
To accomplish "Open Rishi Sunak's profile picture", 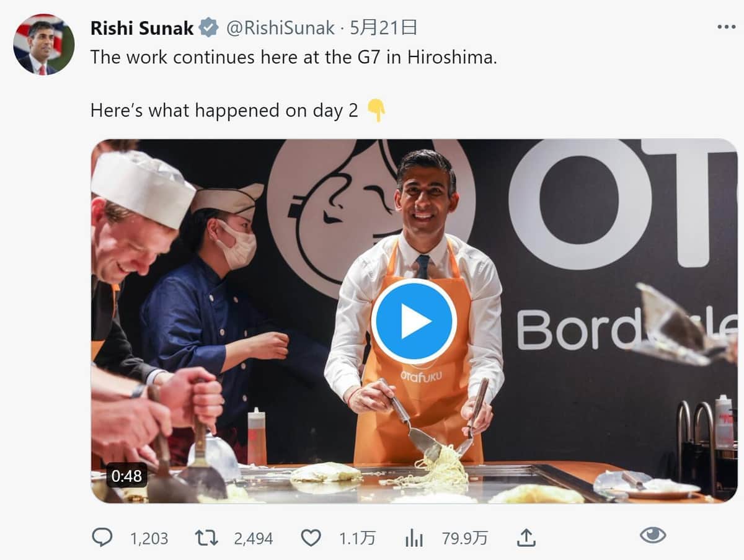I will pos(44,44).
